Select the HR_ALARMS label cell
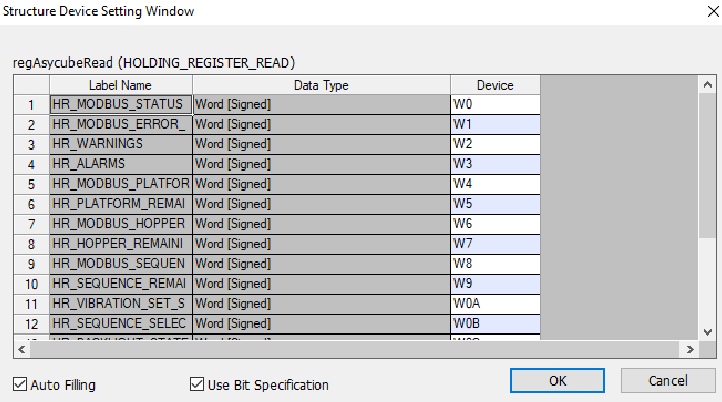This screenshot has width=722, height=402. tap(120, 164)
